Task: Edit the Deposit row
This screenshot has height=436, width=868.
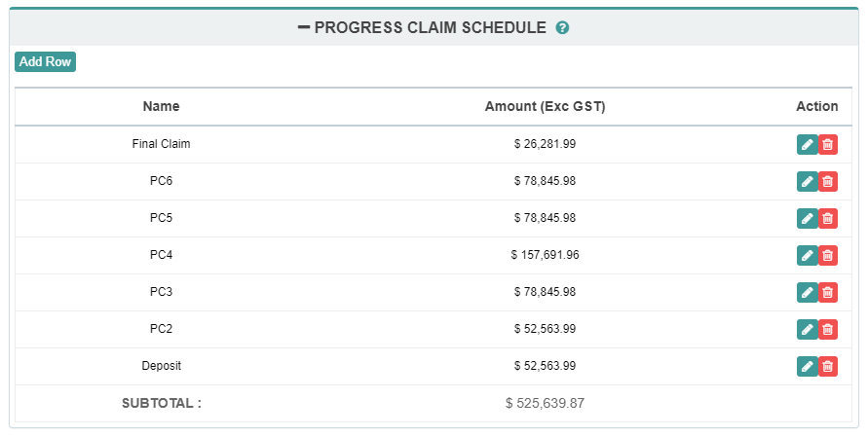Action: 807,366
